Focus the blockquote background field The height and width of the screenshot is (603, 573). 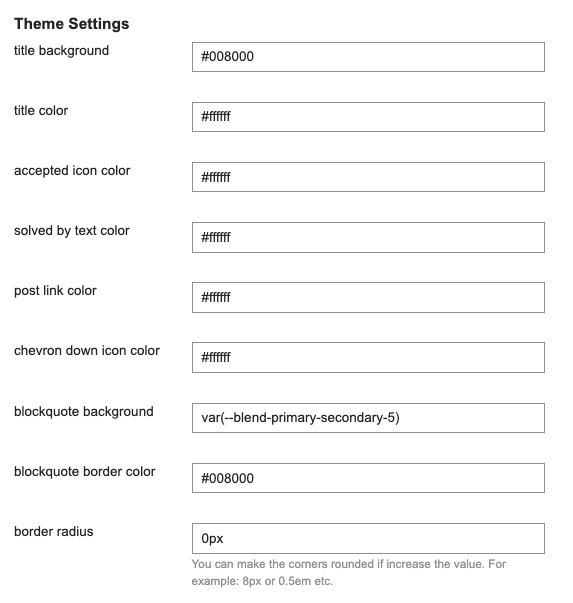[x=368, y=418]
